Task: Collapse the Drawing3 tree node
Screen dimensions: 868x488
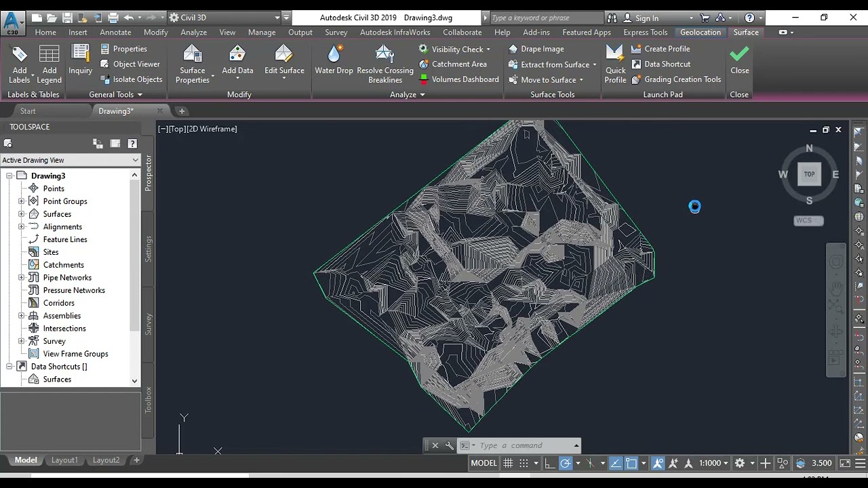Action: (9, 176)
